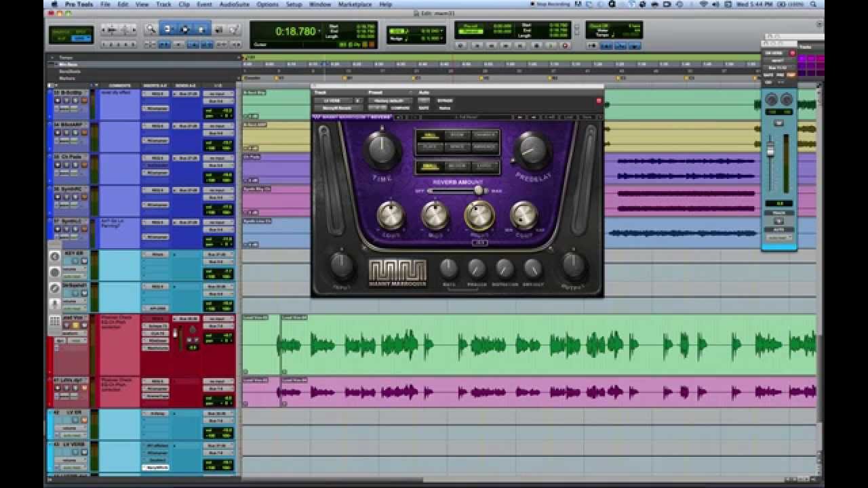
Task: Click the Reverb Amount slider handle
Action: click(x=479, y=190)
